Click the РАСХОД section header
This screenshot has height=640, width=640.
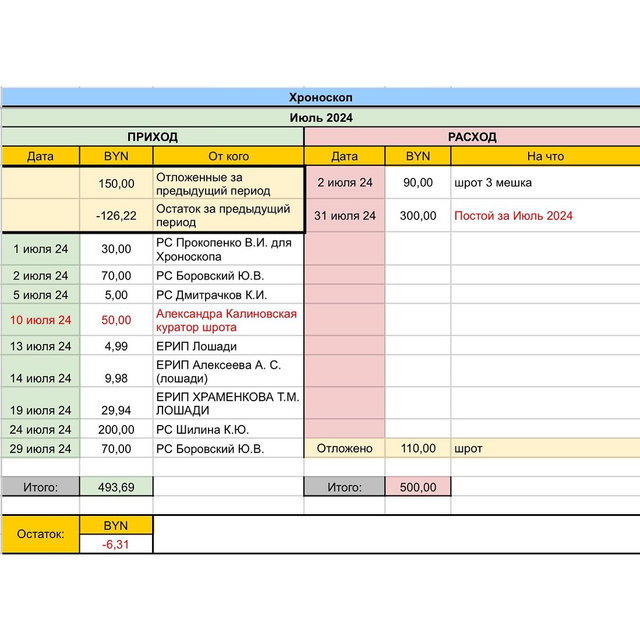click(x=472, y=137)
